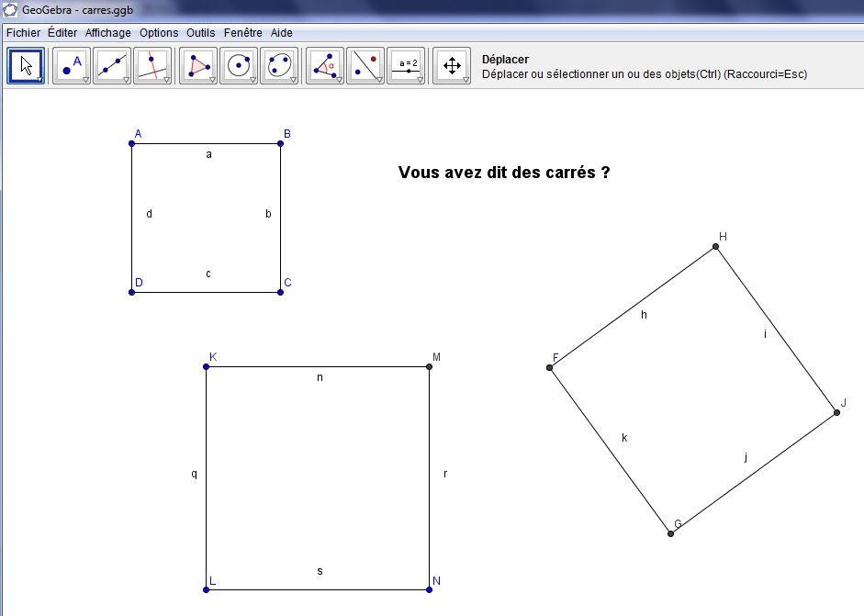Select the Ellipse conic tool
The height and width of the screenshot is (616, 864).
278,66
